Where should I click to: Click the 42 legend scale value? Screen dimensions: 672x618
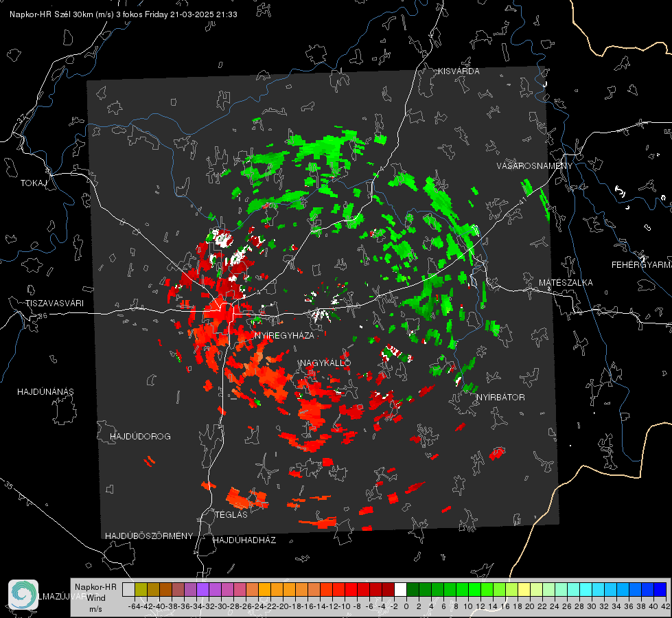click(x=666, y=606)
